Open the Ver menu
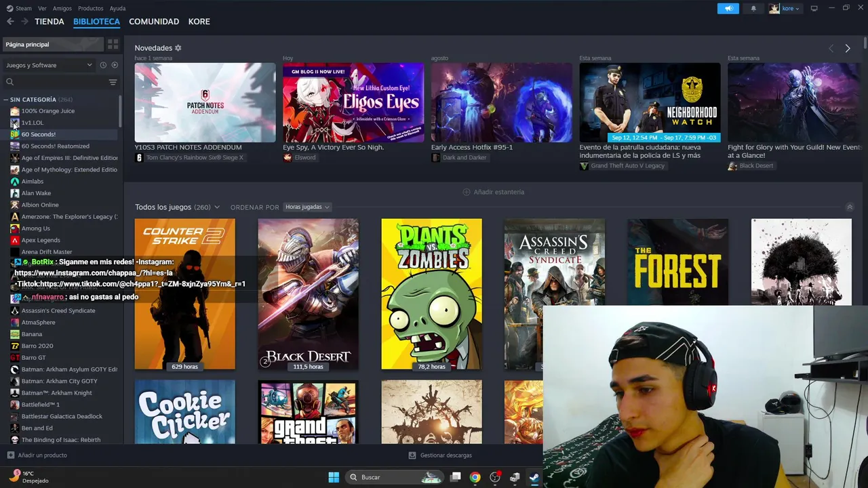The width and height of the screenshot is (868, 488). point(42,8)
